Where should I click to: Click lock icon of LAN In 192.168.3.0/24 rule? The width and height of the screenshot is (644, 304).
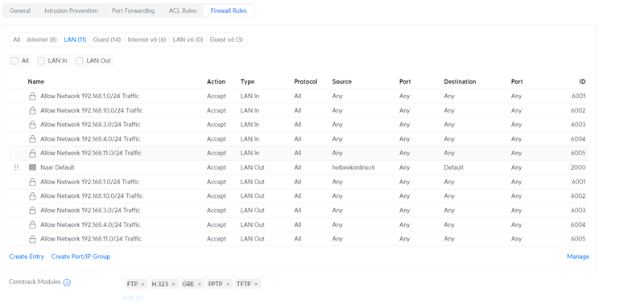[x=32, y=125]
